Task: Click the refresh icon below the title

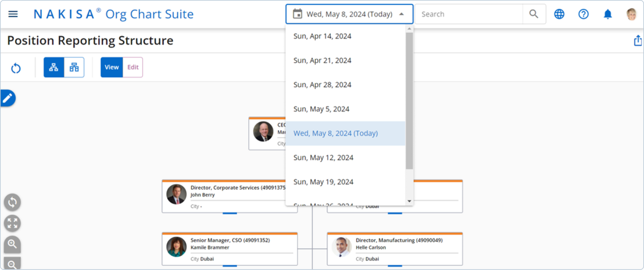Action: (x=16, y=67)
